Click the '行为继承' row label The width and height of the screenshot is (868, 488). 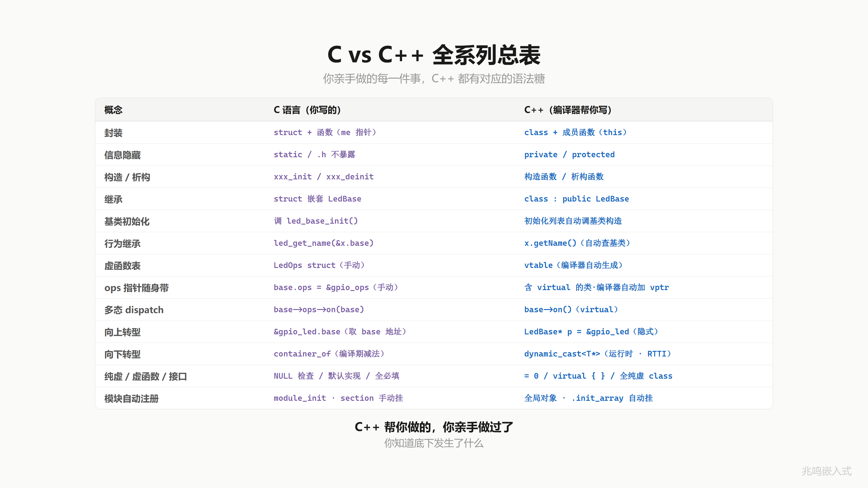[122, 244]
